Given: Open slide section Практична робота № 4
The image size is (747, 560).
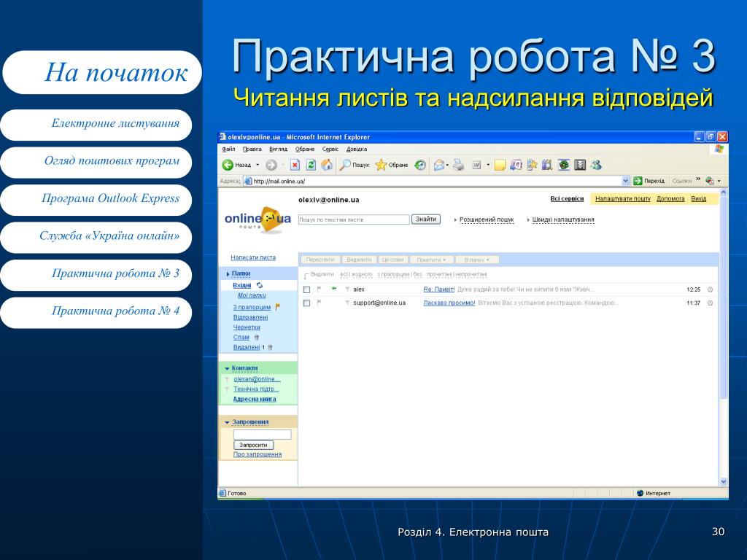Looking at the screenshot, I should 96,311.
